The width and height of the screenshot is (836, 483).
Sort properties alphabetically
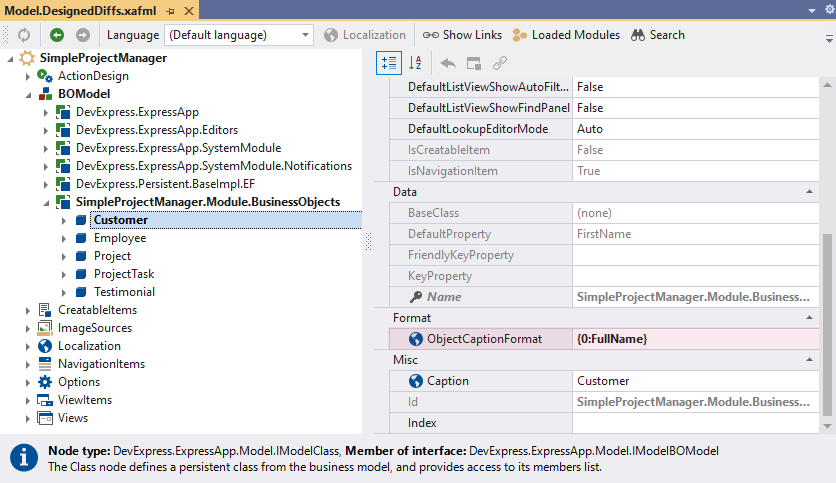(415, 63)
